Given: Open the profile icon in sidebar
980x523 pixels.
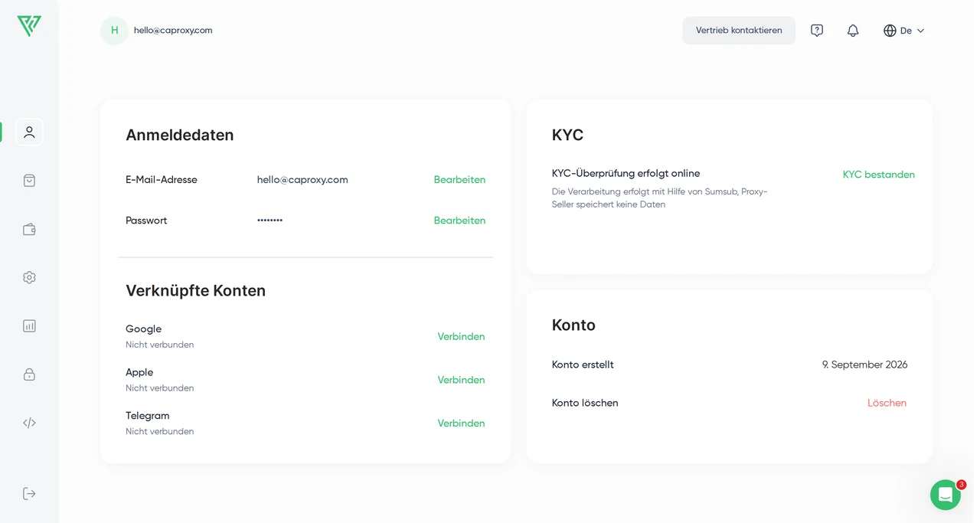Looking at the screenshot, I should click(29, 132).
